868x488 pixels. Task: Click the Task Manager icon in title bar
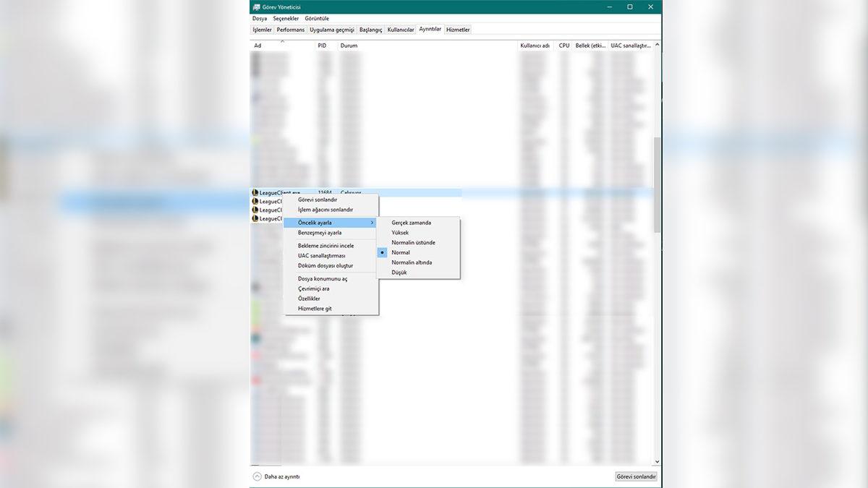257,7
